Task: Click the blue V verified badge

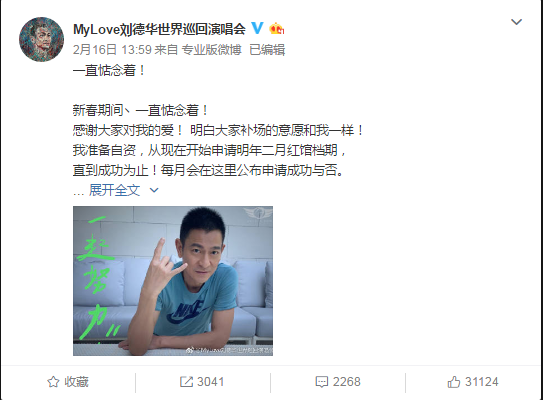Action: 257,28
